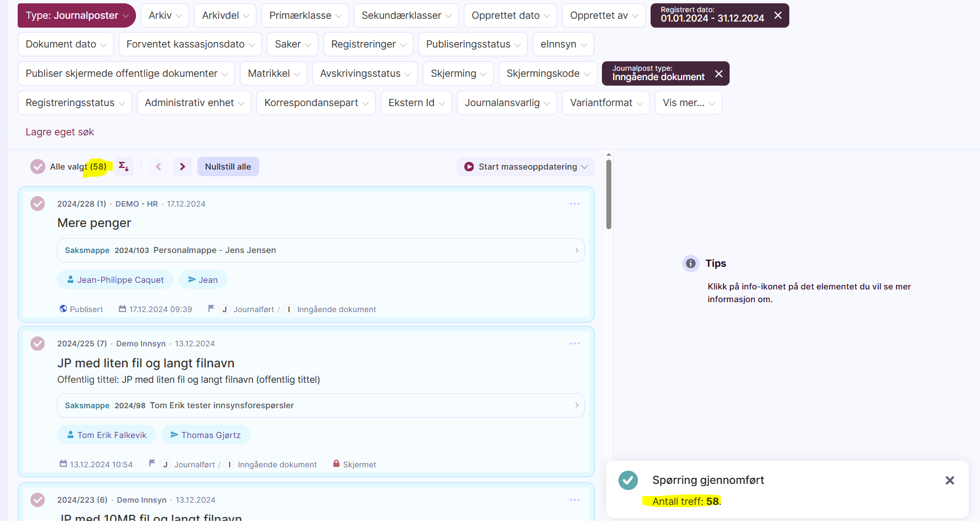Screen dimensions: 980x522
Task: Expand the Opprettet dato filter
Action: [510, 15]
